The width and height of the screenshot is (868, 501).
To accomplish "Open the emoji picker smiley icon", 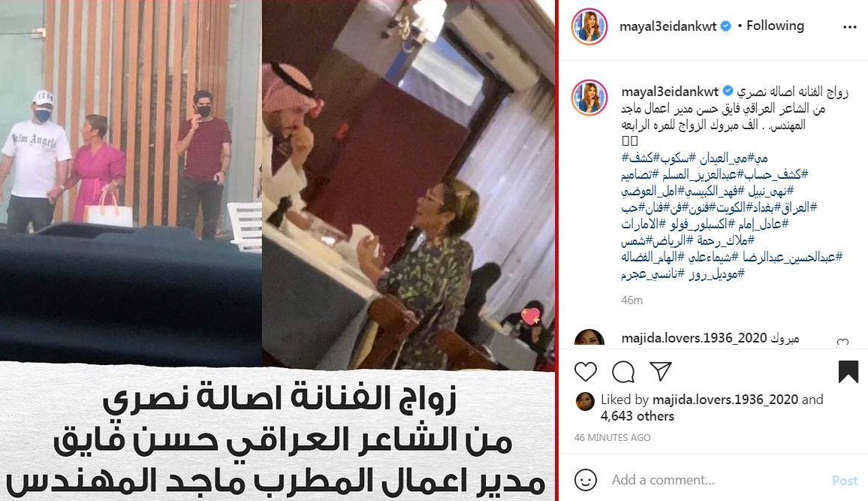I will pos(585,479).
